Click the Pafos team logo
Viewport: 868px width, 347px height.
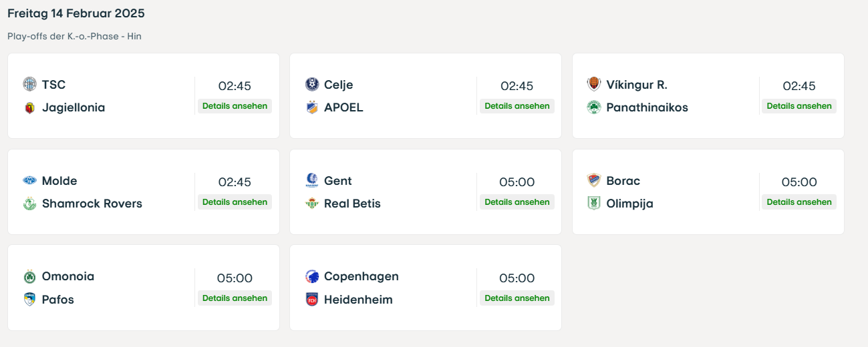coord(29,300)
